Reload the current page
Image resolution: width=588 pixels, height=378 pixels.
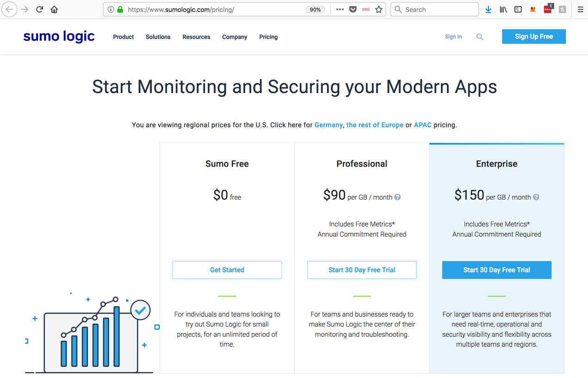click(40, 9)
